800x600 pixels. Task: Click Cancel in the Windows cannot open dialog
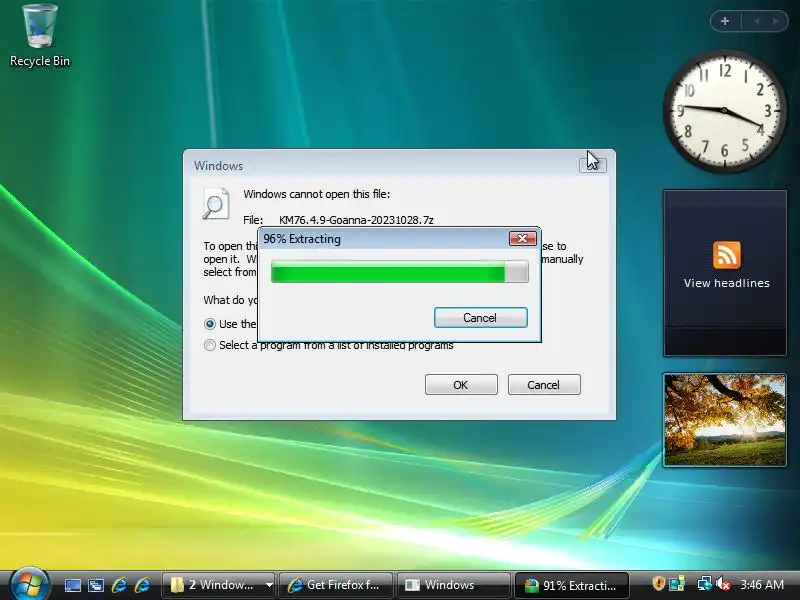pyautogui.click(x=544, y=385)
